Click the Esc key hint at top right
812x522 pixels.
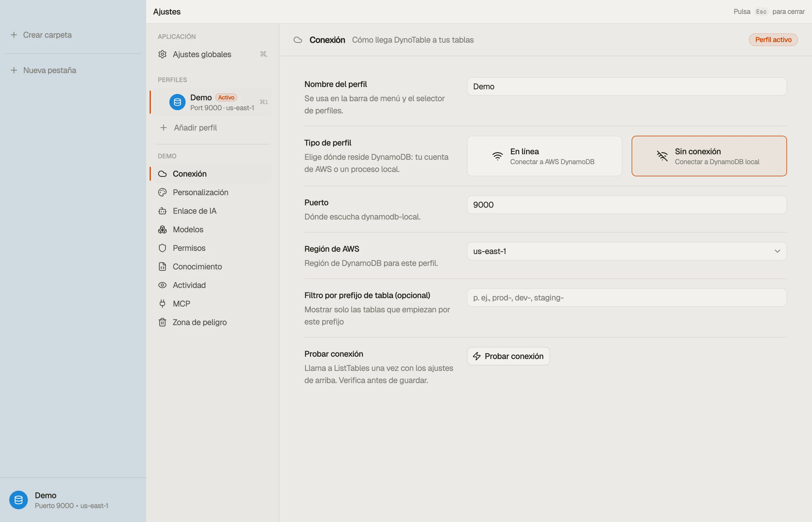pos(761,12)
